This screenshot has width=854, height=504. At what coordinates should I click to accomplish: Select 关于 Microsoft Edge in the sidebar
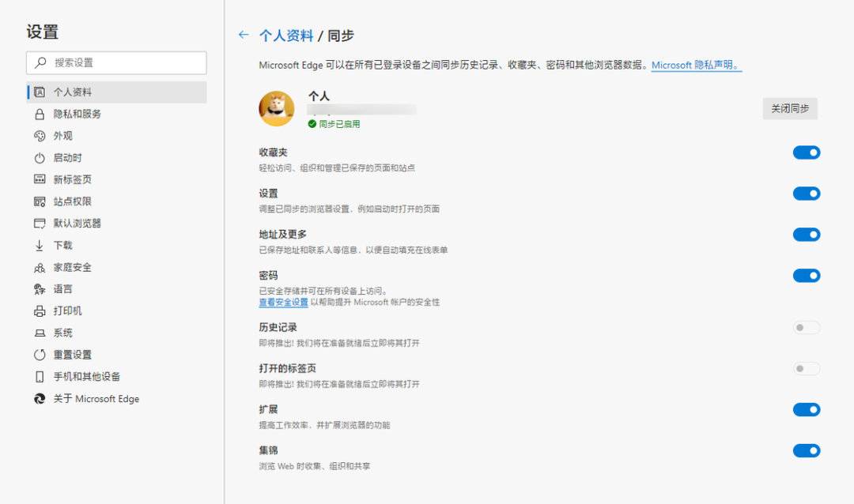pyautogui.click(x=116, y=399)
